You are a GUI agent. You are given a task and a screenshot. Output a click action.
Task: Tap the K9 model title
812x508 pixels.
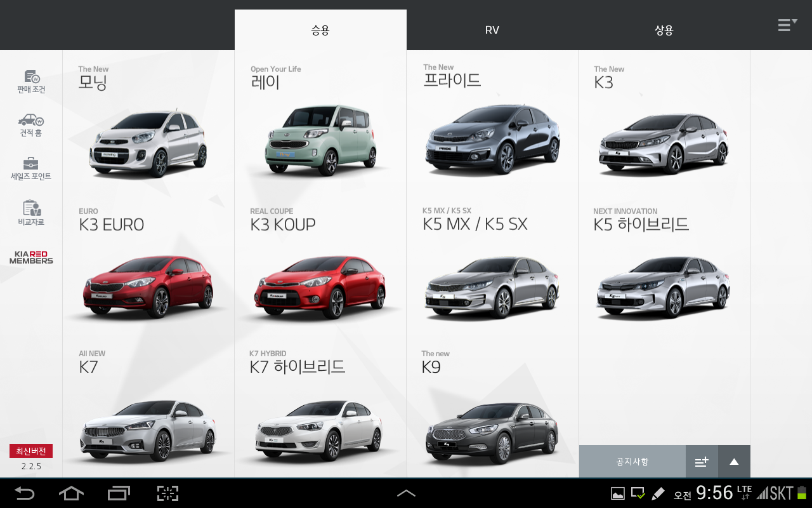click(431, 367)
